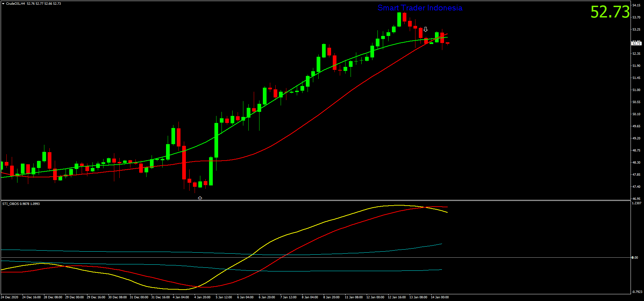
Task: Click the '5 Jan 12:00' time label
Action: tap(224, 297)
